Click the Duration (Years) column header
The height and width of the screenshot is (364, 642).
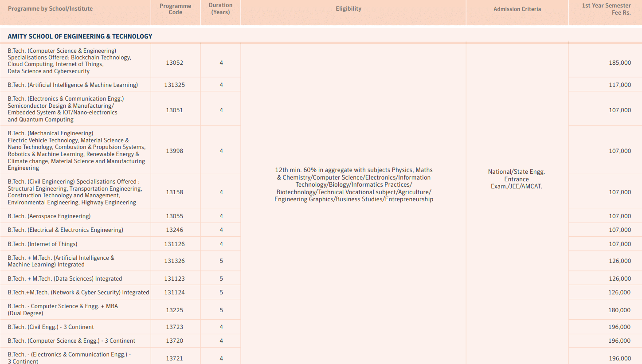coord(220,8)
